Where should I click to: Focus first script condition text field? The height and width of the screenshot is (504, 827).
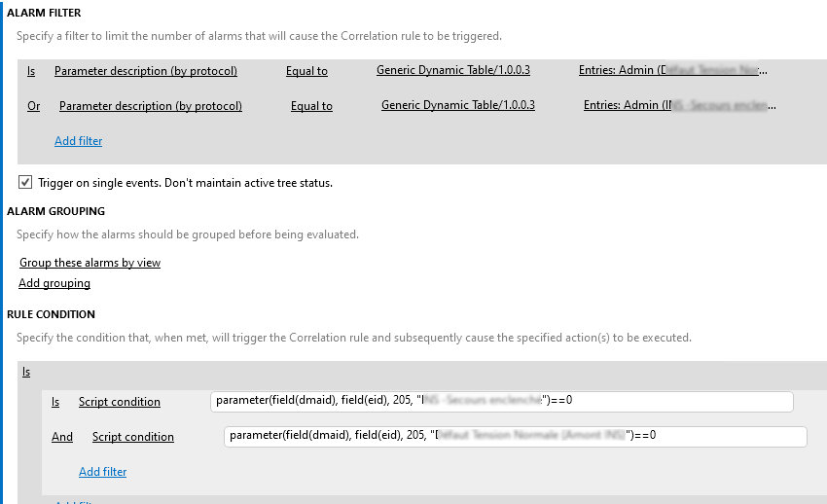pos(502,401)
